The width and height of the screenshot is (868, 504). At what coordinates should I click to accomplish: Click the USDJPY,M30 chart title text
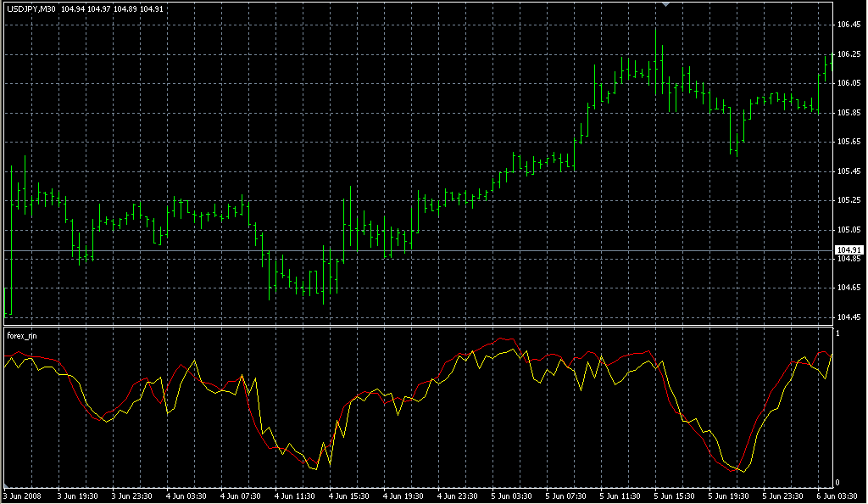click(31, 8)
